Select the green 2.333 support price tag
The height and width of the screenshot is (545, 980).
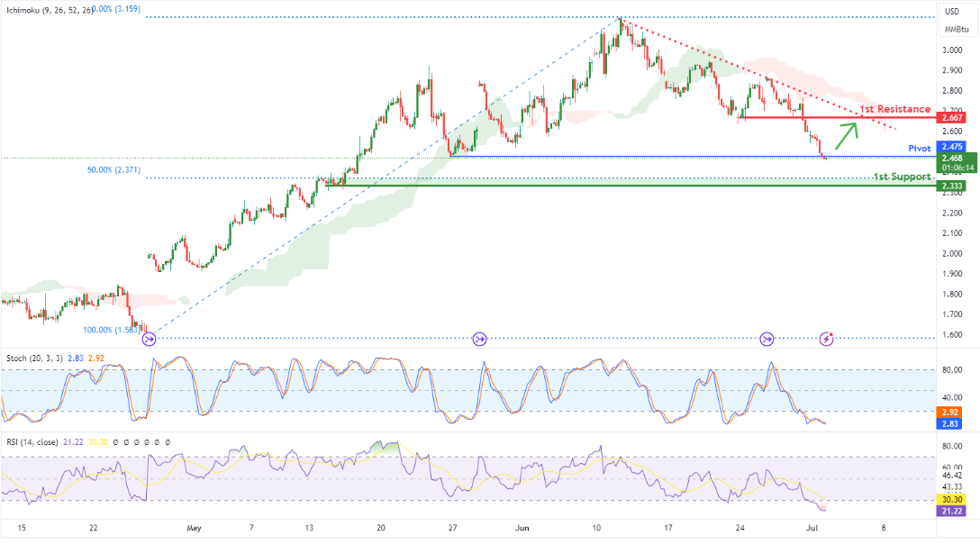(952, 186)
